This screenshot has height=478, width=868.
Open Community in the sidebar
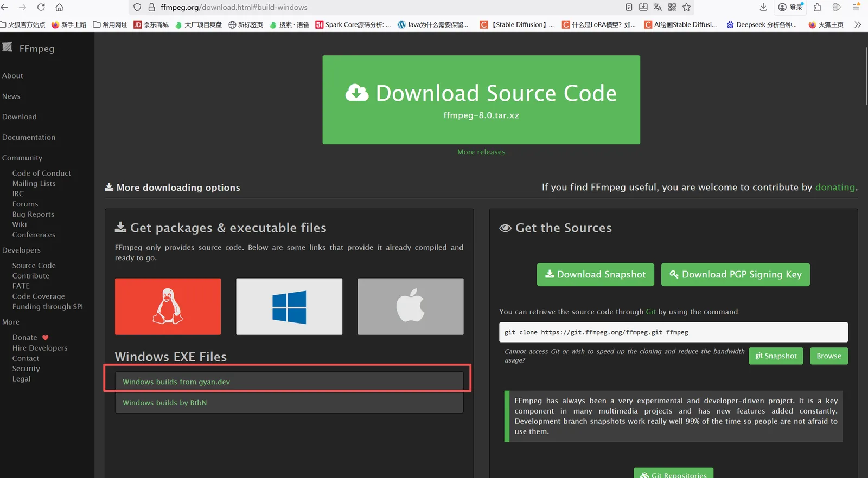click(x=22, y=158)
